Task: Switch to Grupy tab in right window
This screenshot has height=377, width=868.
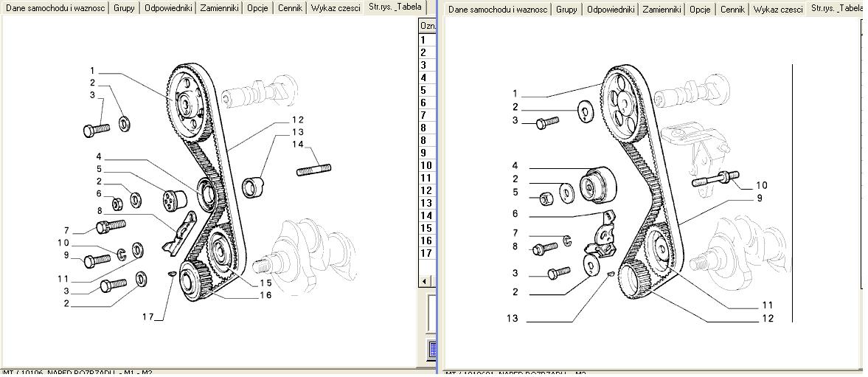Action: pos(566,10)
